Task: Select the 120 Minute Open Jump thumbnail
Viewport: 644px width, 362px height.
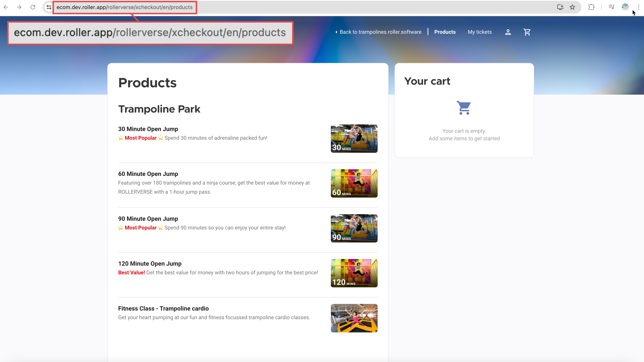Action: (x=354, y=273)
